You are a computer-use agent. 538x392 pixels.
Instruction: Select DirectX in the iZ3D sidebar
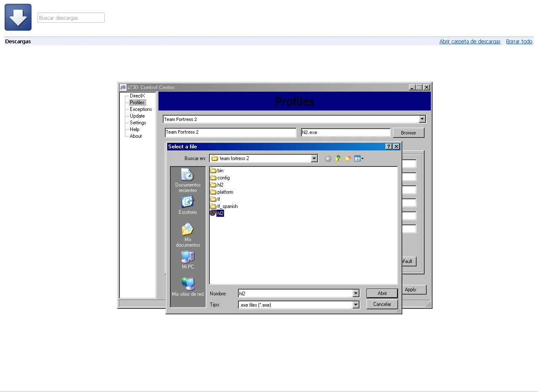tap(137, 96)
